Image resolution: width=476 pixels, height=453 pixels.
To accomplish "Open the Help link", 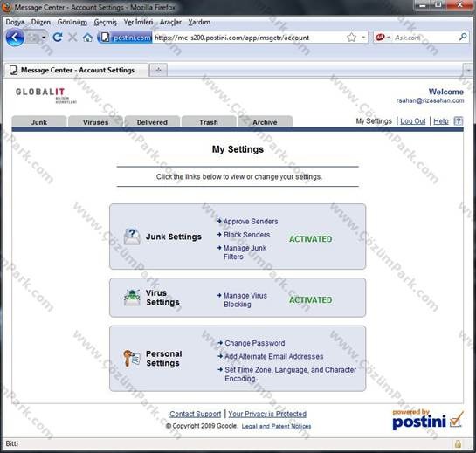I will (x=441, y=121).
